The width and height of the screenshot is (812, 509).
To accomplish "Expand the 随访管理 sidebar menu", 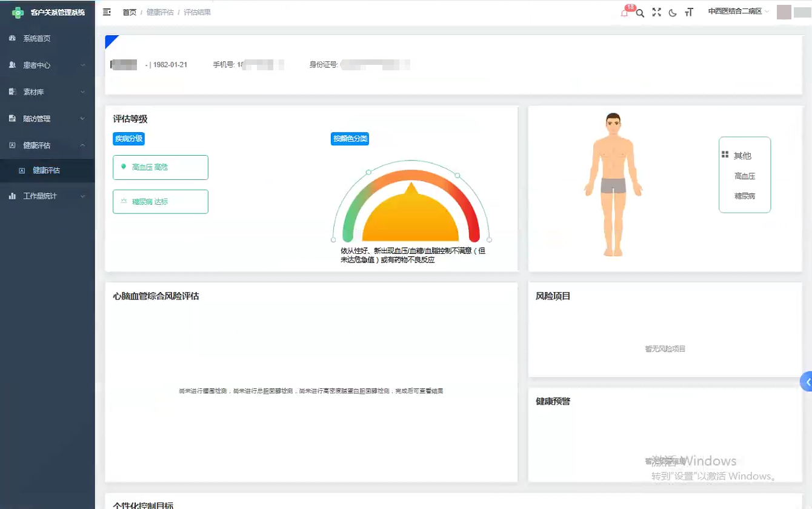I will pos(47,119).
